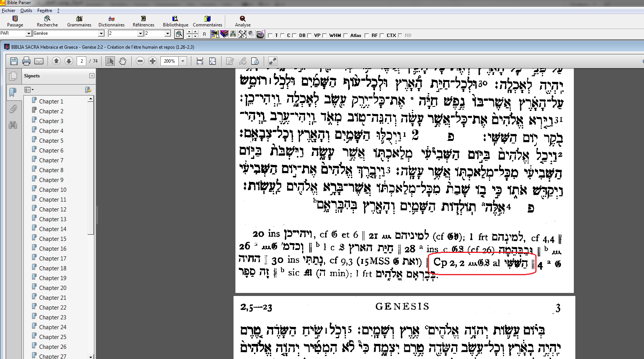Jump to Chapter 23 bookmark
Viewport: 644px width, 359px height.
click(x=52, y=317)
